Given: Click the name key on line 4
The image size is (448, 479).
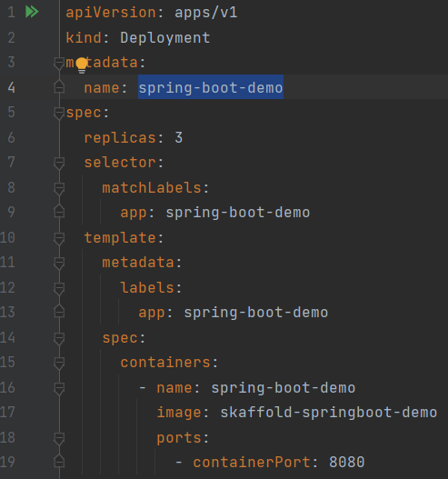Looking at the screenshot, I should click(102, 88).
